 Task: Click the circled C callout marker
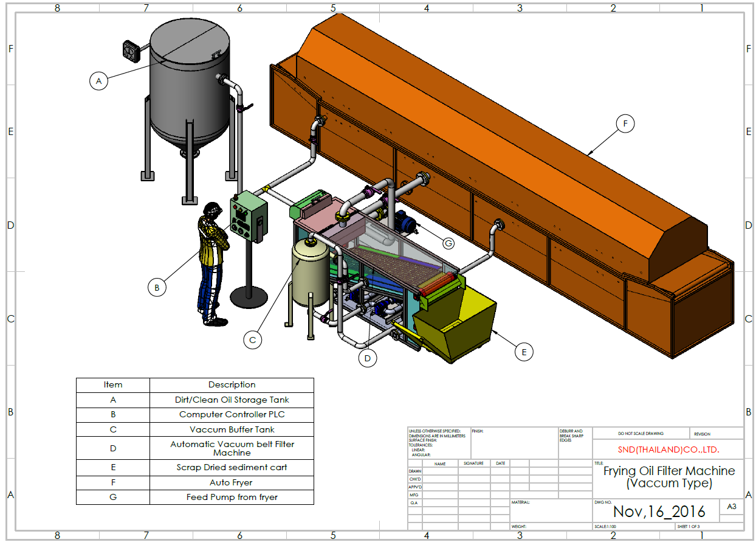click(253, 339)
